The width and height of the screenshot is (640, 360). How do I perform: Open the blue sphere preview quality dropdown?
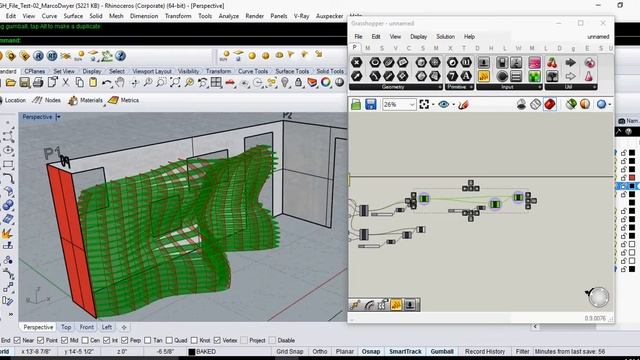(609, 105)
